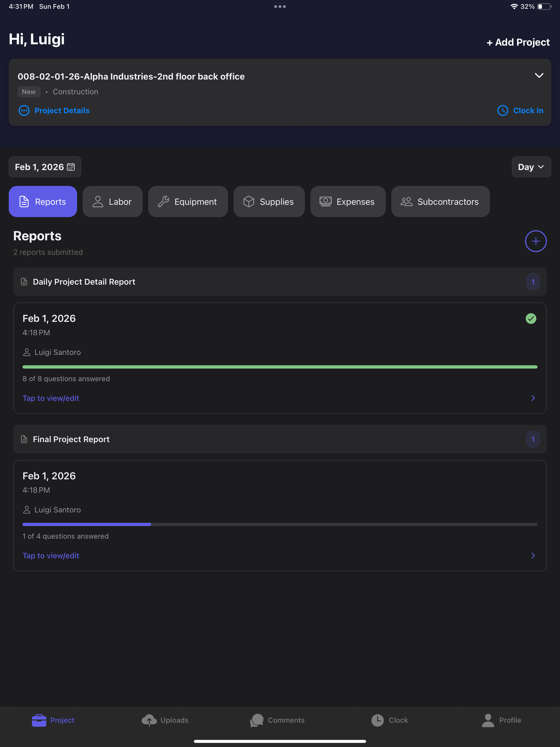
Task: Tap the person icon in the Daily report card
Action: coord(27,352)
